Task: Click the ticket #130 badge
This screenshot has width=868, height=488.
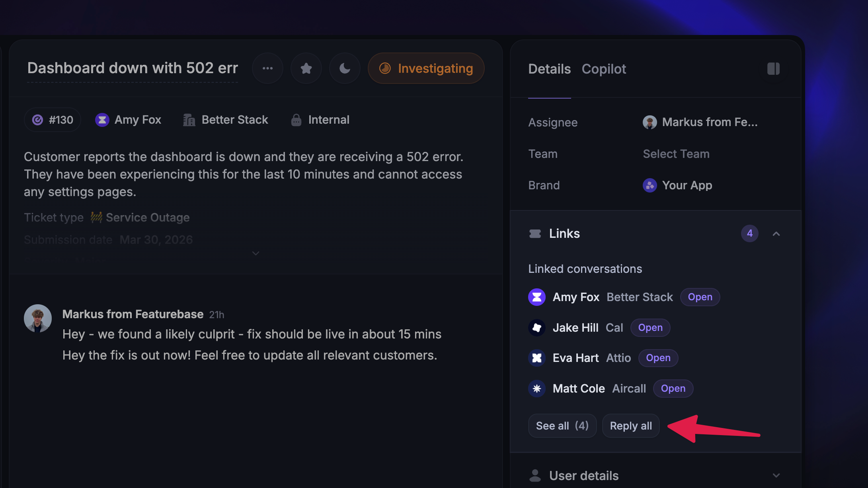Action: [53, 120]
